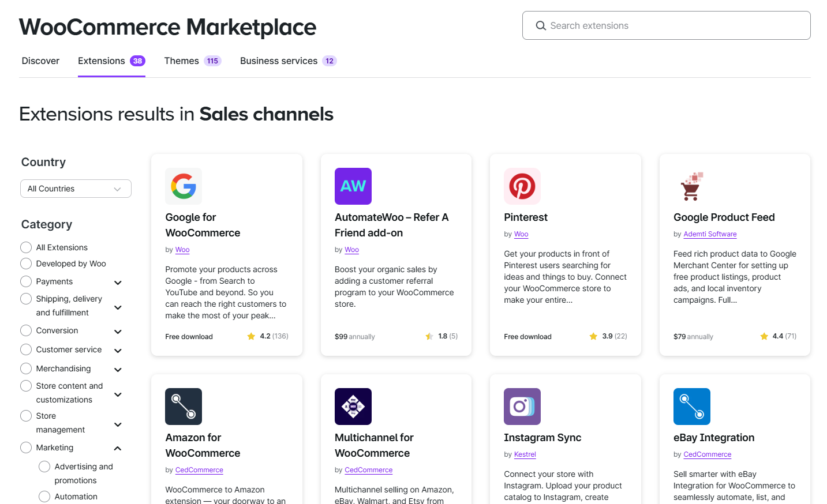Choose the Advertising and promotions radio option

(x=44, y=467)
